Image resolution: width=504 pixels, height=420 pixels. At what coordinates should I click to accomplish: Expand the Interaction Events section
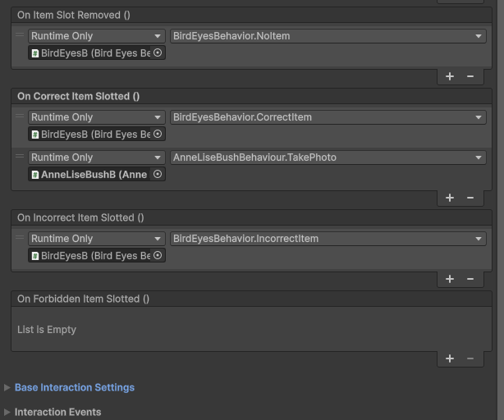[x=57, y=412]
